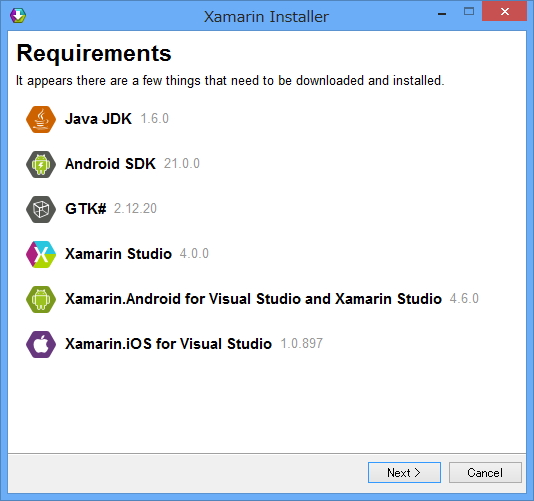Select the Xamarin.Android for Visual Studio label
The image size is (534, 501).
(x=253, y=299)
